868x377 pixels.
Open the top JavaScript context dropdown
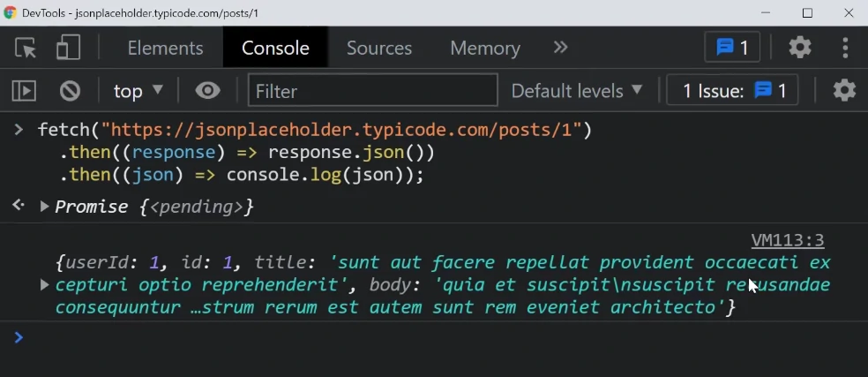138,90
